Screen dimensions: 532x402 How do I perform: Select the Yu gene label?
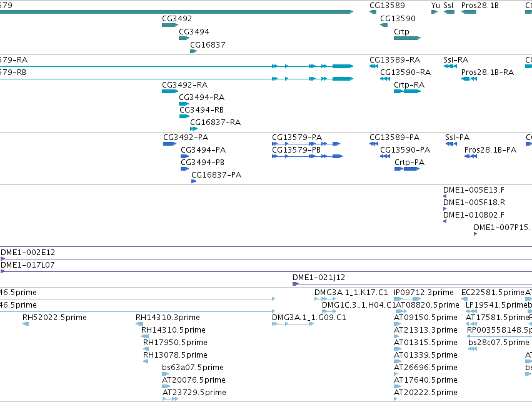coord(436,6)
